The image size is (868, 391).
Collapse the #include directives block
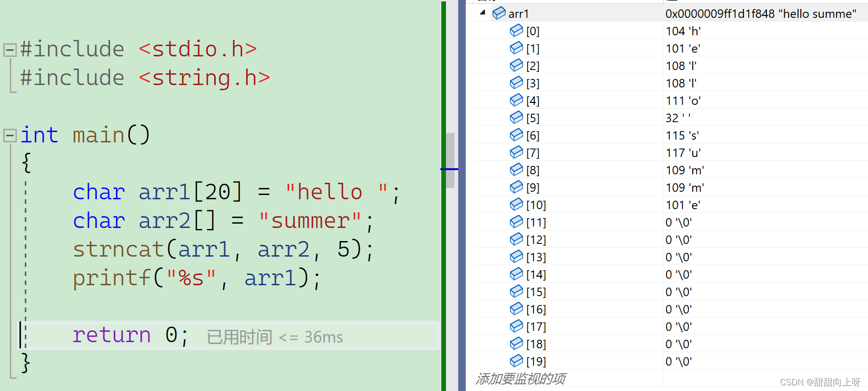(x=9, y=49)
